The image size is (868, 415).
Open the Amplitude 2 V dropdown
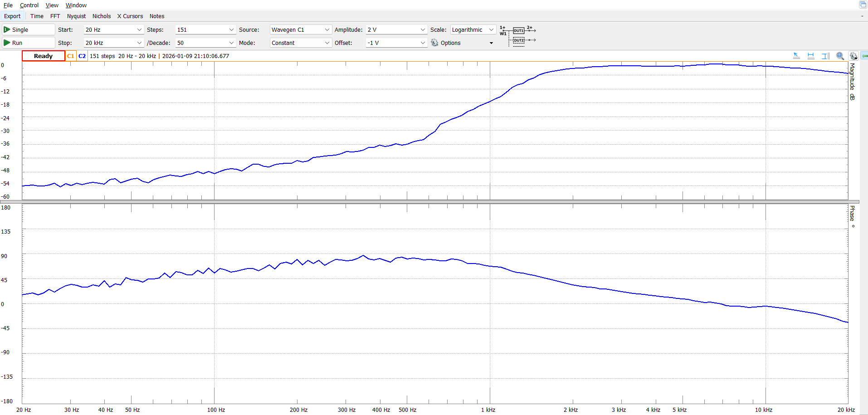(423, 30)
